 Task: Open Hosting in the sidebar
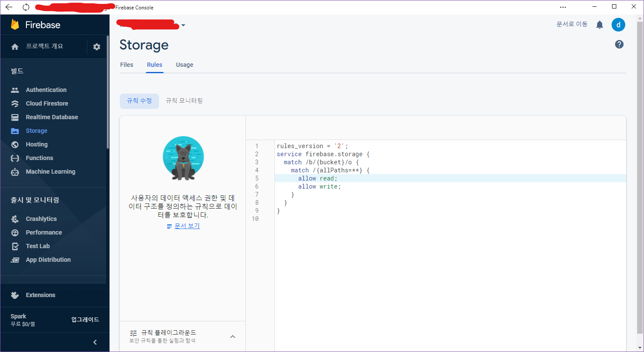pyautogui.click(x=37, y=144)
